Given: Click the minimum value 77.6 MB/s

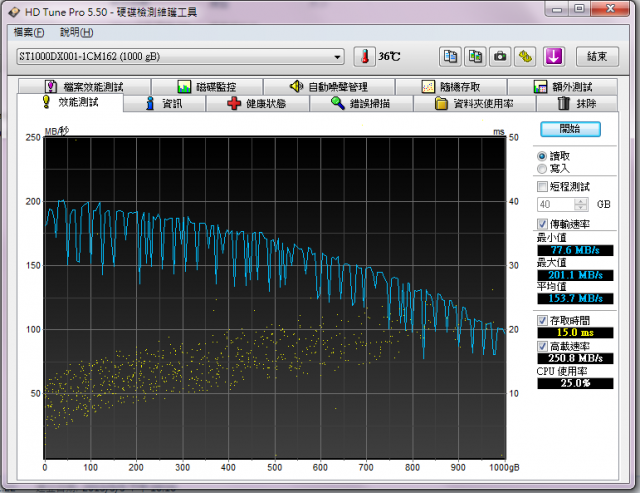Looking at the screenshot, I should [x=575, y=250].
